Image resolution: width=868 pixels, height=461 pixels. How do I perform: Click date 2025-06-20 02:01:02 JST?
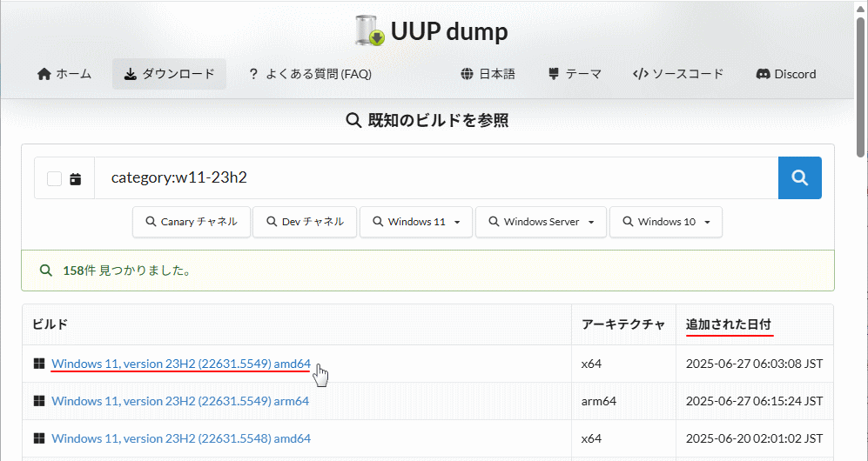755,438
